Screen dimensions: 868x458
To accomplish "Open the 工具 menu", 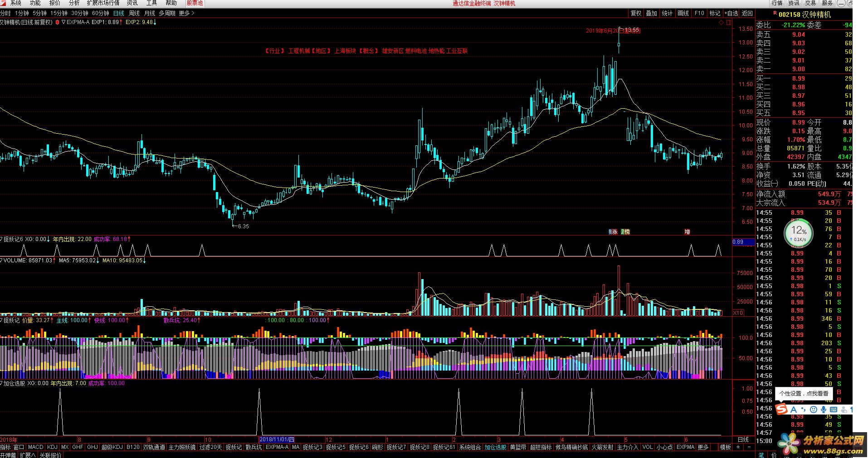I will coord(151,3).
